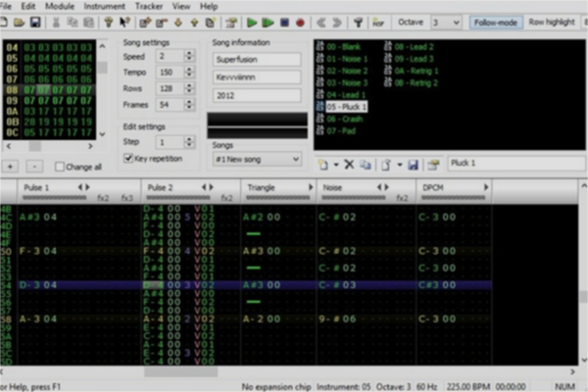Toggle edit mode with red record icon

(300, 23)
